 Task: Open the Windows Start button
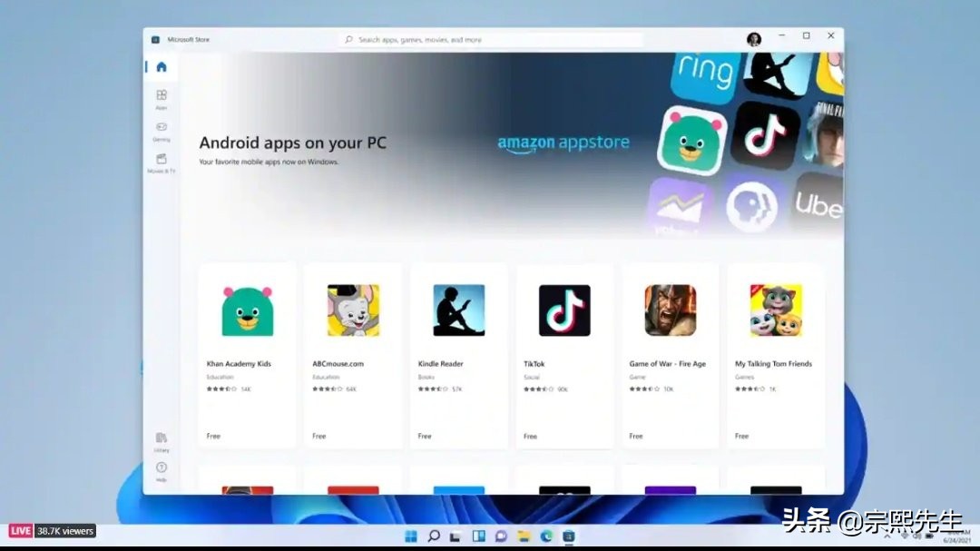[x=411, y=536]
